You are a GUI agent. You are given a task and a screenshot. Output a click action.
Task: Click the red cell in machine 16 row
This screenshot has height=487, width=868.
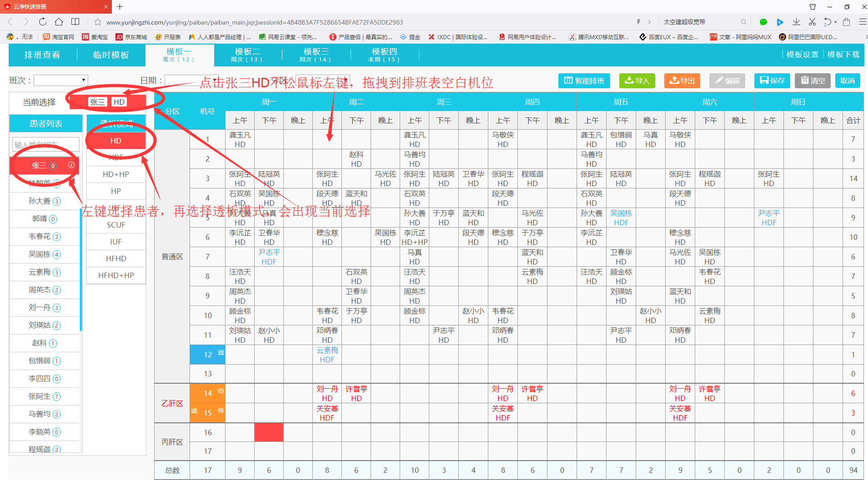point(269,432)
